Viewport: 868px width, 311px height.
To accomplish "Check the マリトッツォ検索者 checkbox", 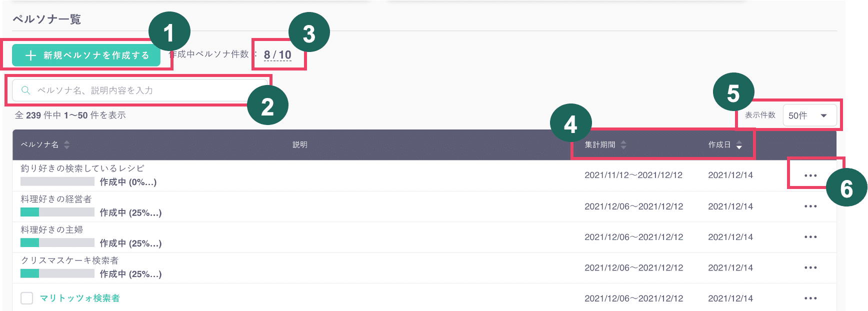I will (x=27, y=298).
